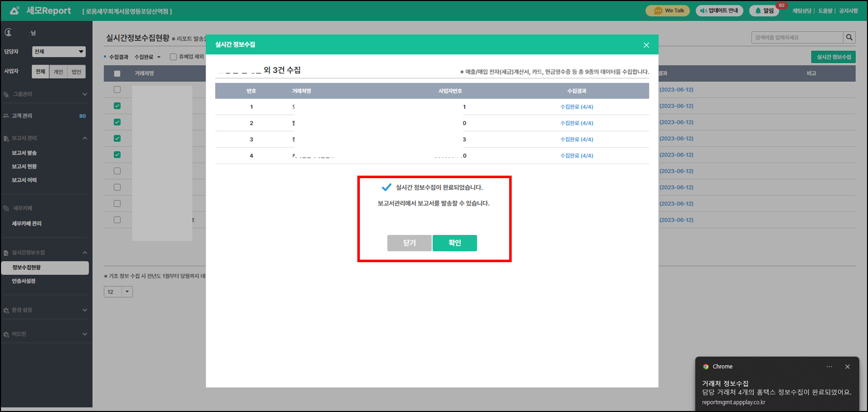Open Chrome notification options menu
The image size is (868, 412).
tap(829, 366)
